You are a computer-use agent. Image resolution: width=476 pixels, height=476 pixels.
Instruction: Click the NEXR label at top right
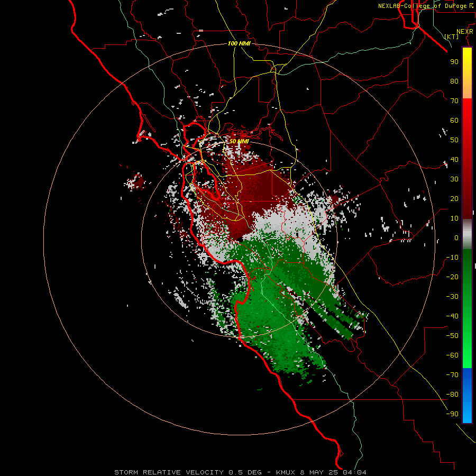[x=465, y=32]
